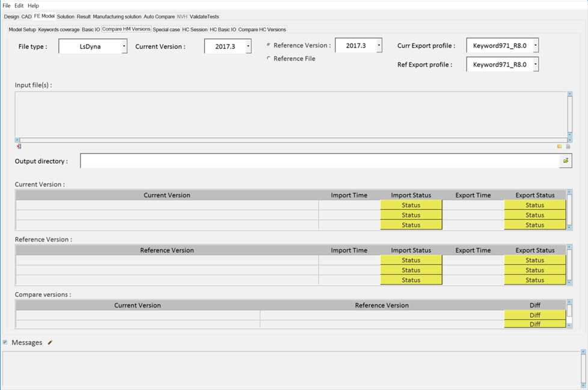Image resolution: width=588 pixels, height=390 pixels.
Task: Select the Reference Version radio button
Action: pos(268,45)
